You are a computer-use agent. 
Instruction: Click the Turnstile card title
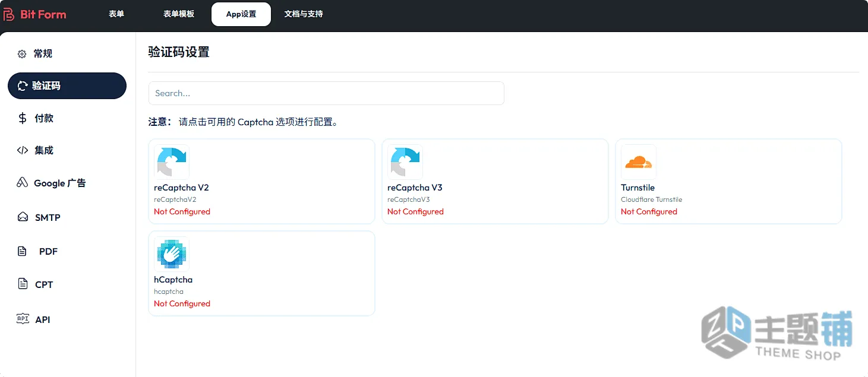637,188
